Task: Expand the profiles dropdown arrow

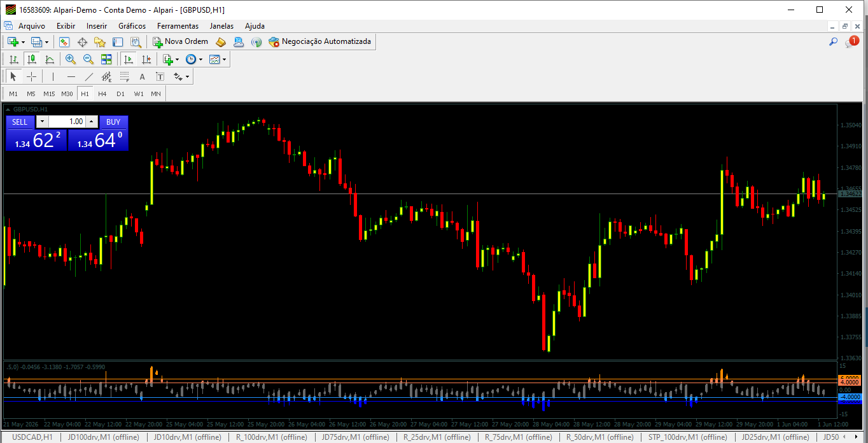Action: tap(46, 42)
